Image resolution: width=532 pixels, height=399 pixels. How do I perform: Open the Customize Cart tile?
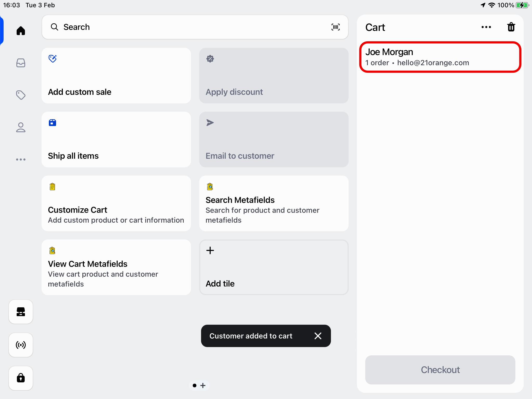[x=116, y=203]
